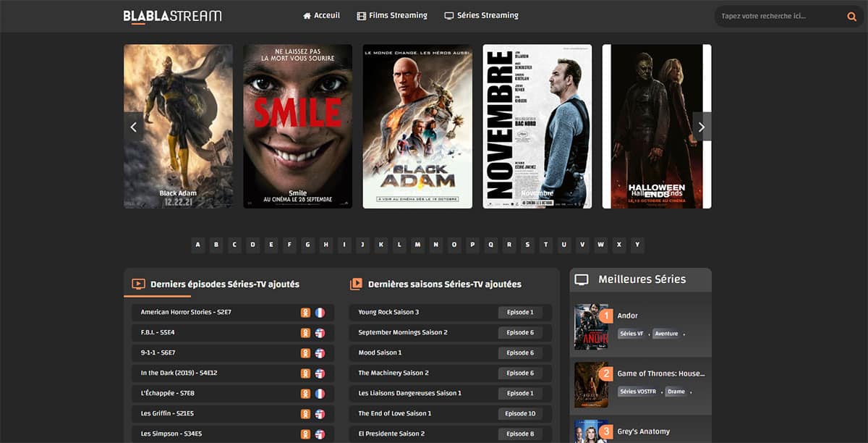Switch to Derniers épisodes Séries-TV ajoutés tab
This screenshot has height=443, width=868.
click(216, 284)
